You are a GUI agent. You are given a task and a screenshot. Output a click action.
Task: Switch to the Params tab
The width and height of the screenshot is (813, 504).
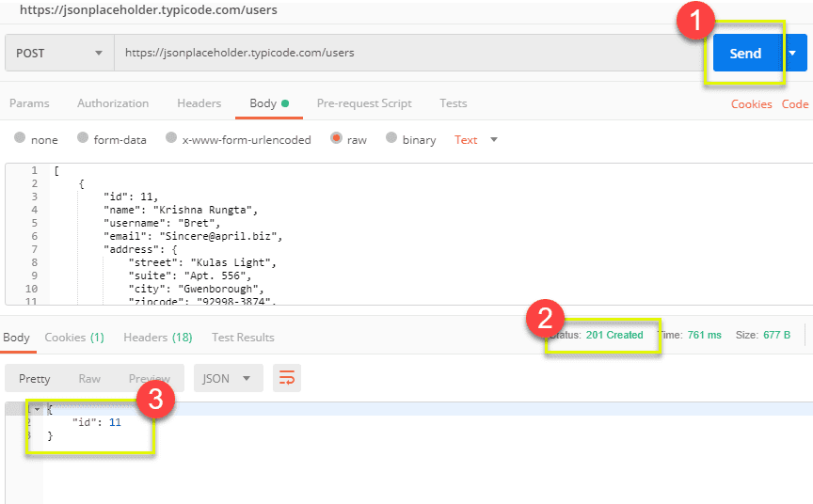[29, 103]
